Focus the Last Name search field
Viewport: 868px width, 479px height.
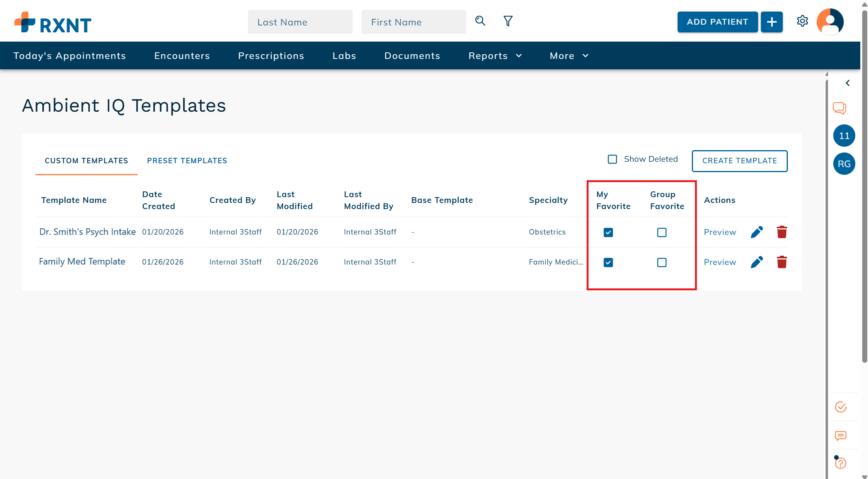pos(300,22)
